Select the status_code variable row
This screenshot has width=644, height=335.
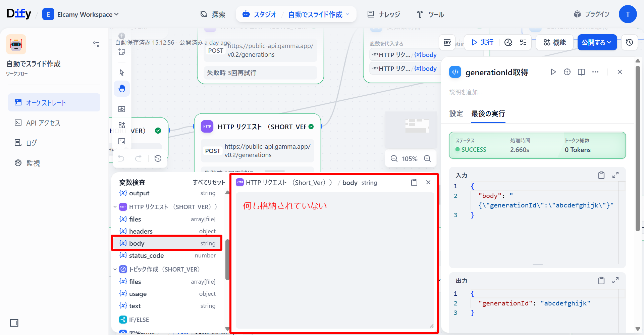coord(167,255)
